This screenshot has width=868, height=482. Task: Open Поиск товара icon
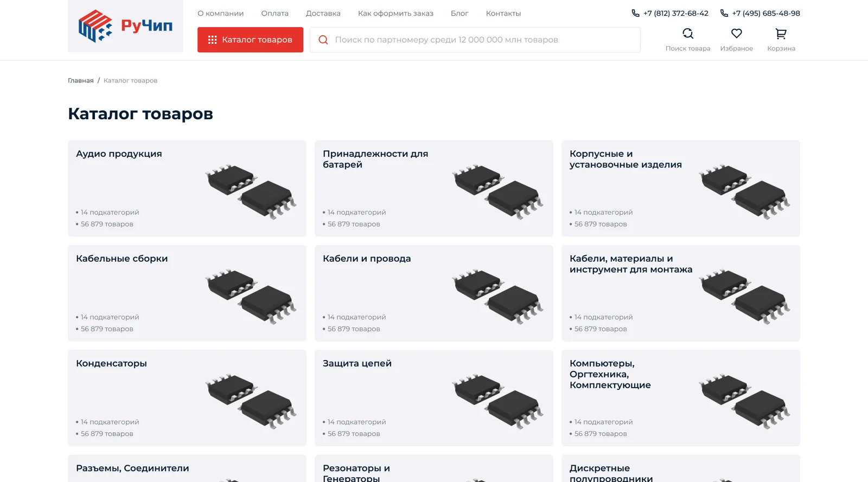(688, 34)
